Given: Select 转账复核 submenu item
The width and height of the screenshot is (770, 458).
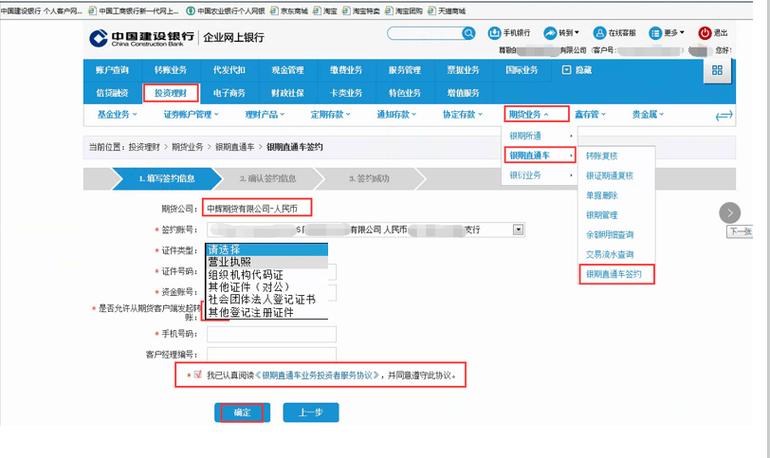Looking at the screenshot, I should (602, 156).
